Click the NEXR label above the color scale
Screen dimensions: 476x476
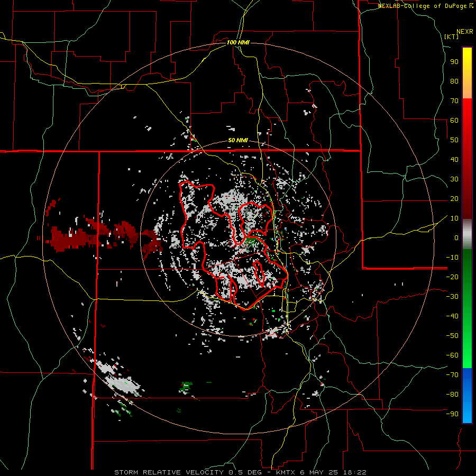(x=465, y=32)
